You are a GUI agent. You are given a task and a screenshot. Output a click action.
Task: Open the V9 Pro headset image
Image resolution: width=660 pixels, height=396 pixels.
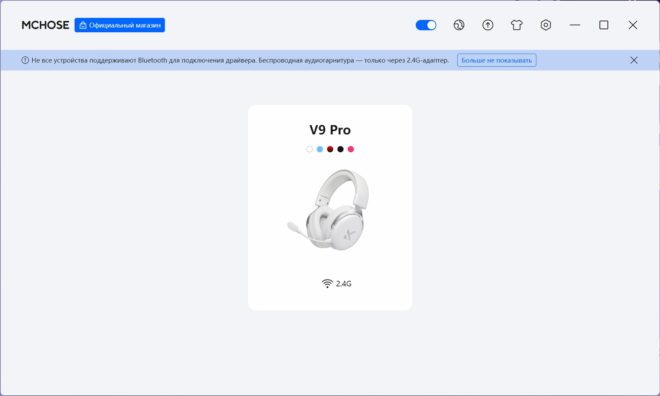tap(328, 209)
